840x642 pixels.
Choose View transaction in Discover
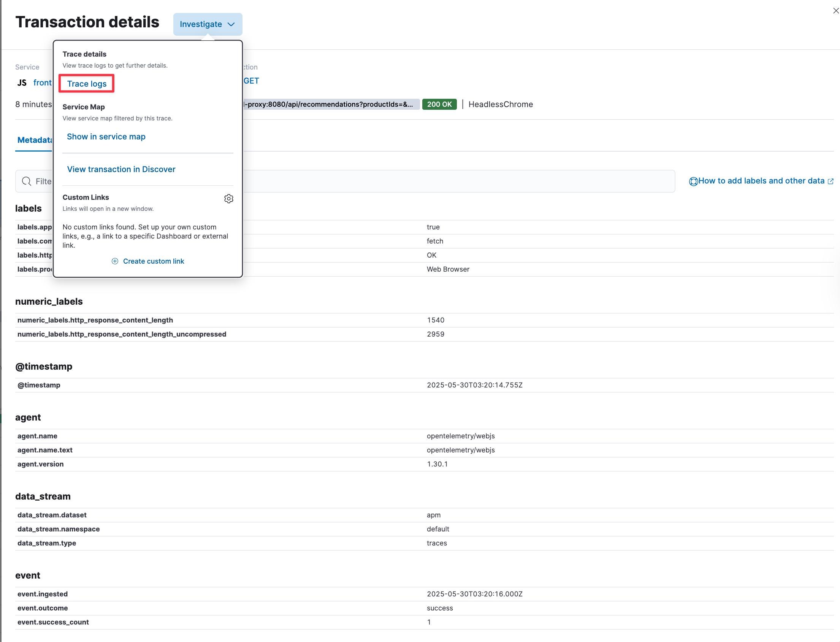[x=121, y=169]
